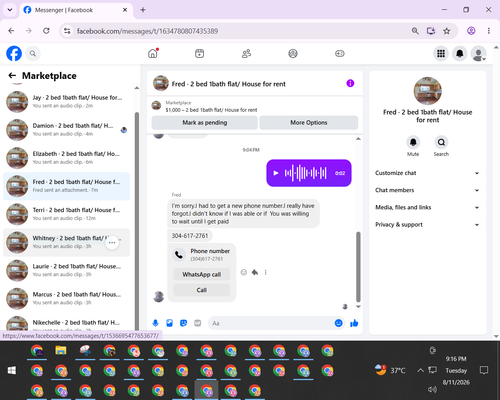Open more options for phone number message
Image resolution: width=500 pixels, height=400 pixels.
click(x=266, y=272)
